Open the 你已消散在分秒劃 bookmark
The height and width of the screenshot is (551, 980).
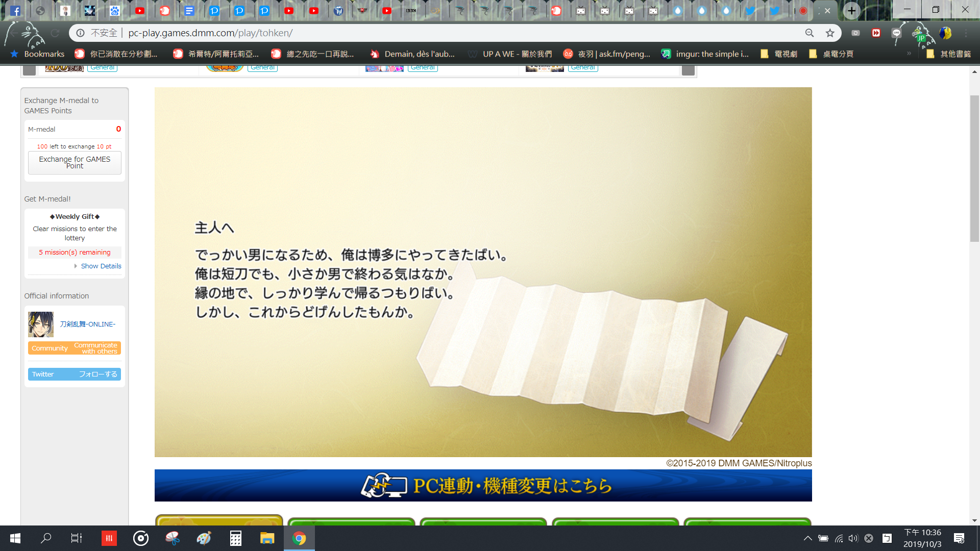click(116, 54)
